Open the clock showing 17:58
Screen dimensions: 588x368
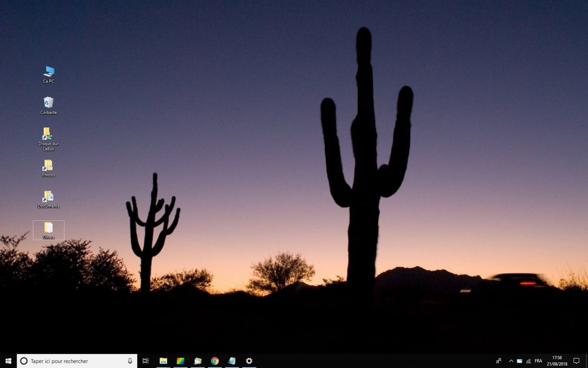(x=557, y=361)
